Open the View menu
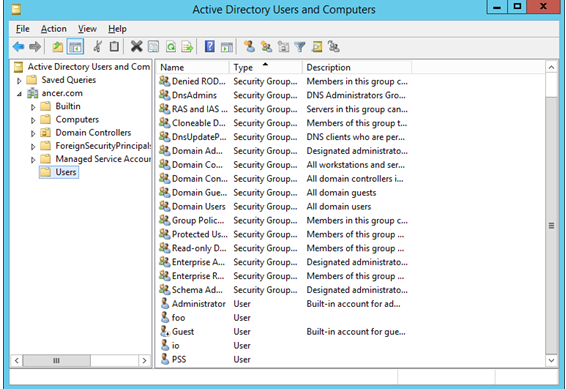The width and height of the screenshot is (566, 389). 87,29
